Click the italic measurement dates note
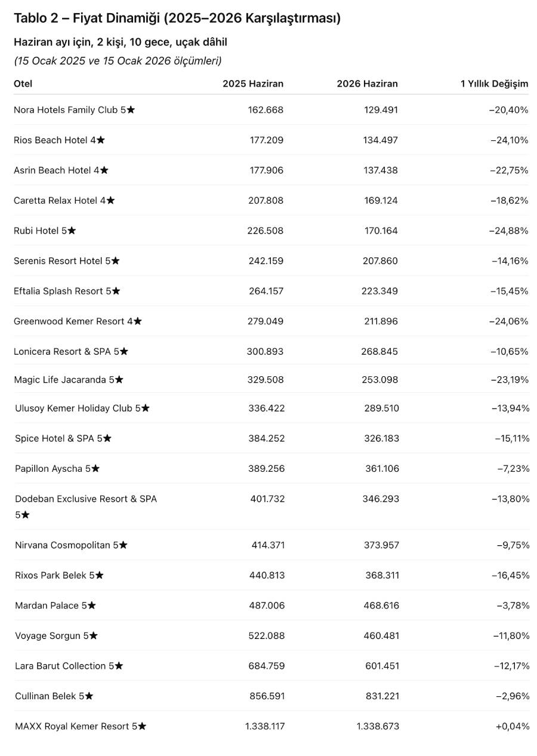This screenshot has height=756, width=537. pos(118,60)
